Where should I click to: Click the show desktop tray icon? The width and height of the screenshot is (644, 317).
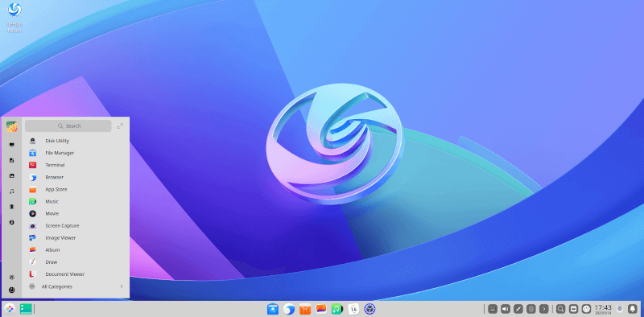tap(574, 309)
